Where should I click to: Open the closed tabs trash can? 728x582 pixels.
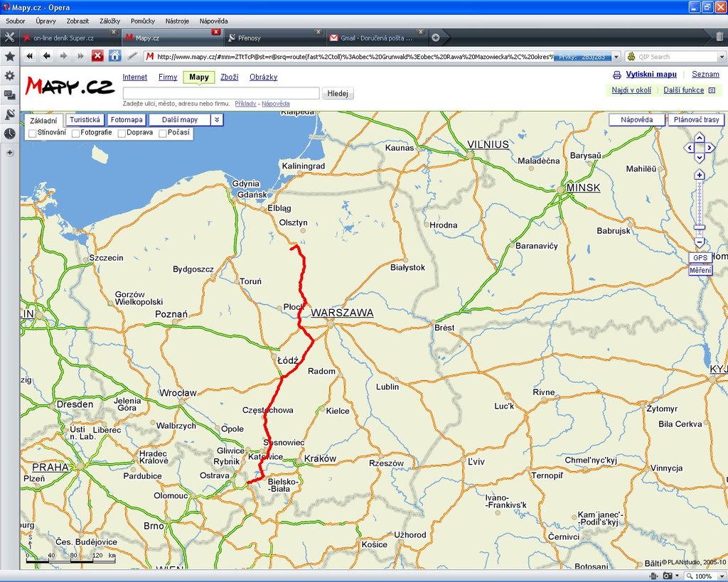click(x=719, y=37)
